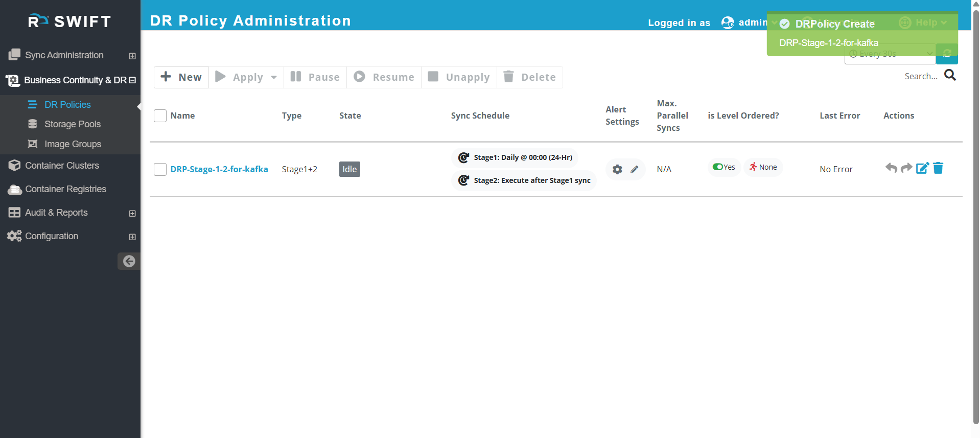The height and width of the screenshot is (438, 980).
Task: Click the Business Continuity sidebar icon
Action: (x=12, y=80)
